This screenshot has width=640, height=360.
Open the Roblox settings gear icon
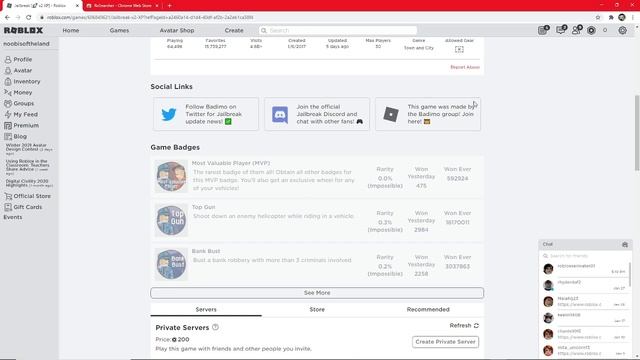point(622,30)
